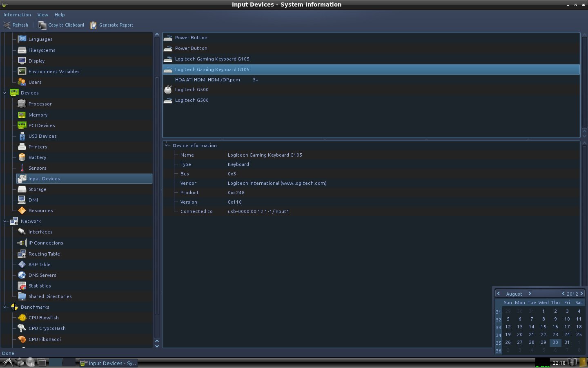Select the Languages flag icon

point(22,39)
